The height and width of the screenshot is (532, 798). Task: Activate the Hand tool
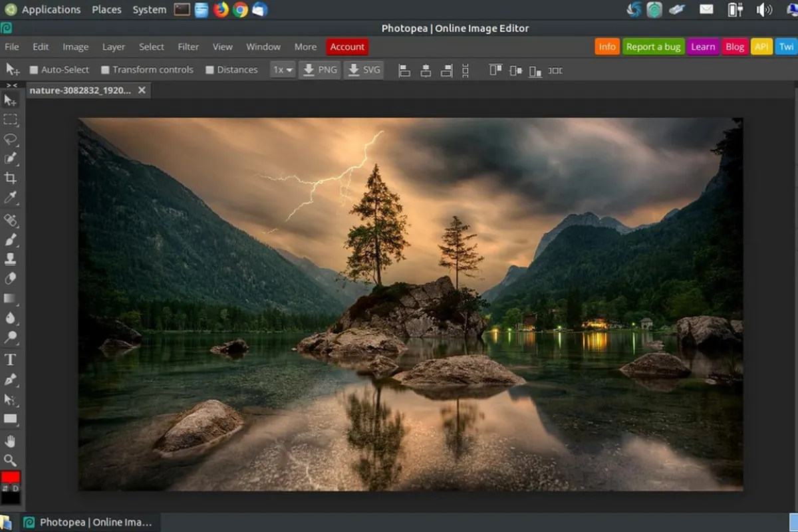coord(10,440)
